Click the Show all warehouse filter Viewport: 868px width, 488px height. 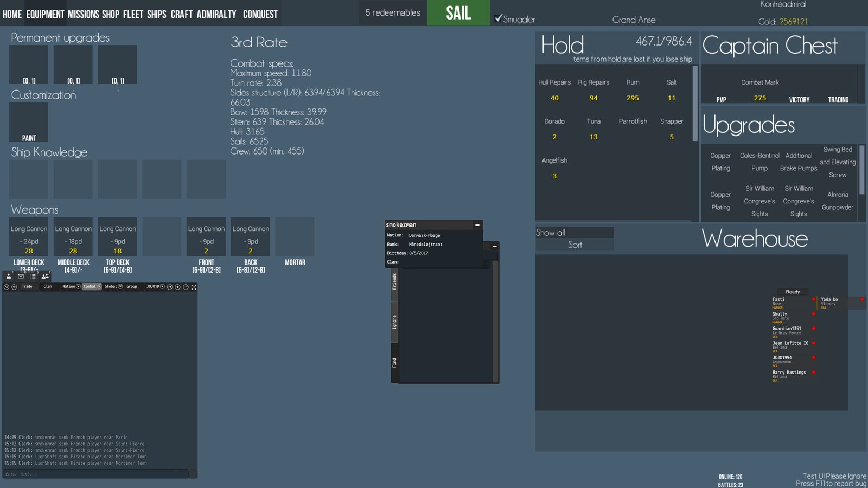tap(575, 233)
